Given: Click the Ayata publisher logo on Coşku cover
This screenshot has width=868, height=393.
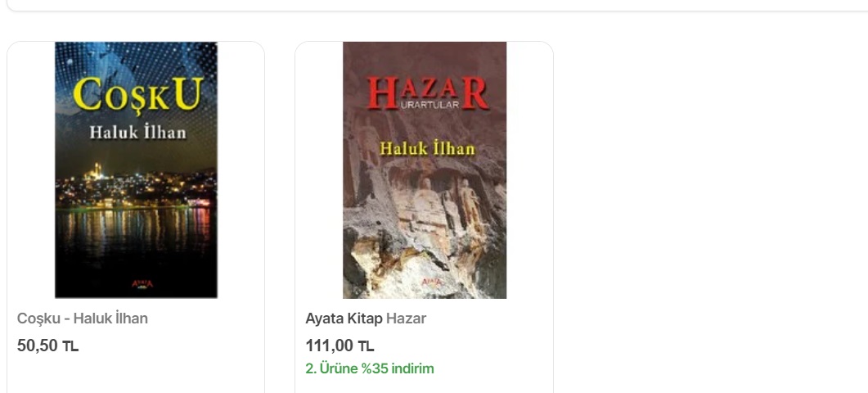Looking at the screenshot, I should click(142, 285).
